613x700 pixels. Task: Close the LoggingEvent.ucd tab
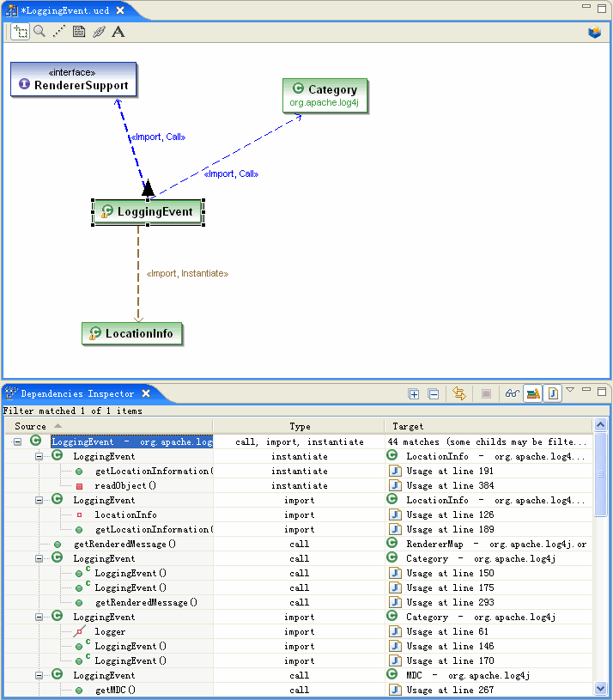pos(120,10)
